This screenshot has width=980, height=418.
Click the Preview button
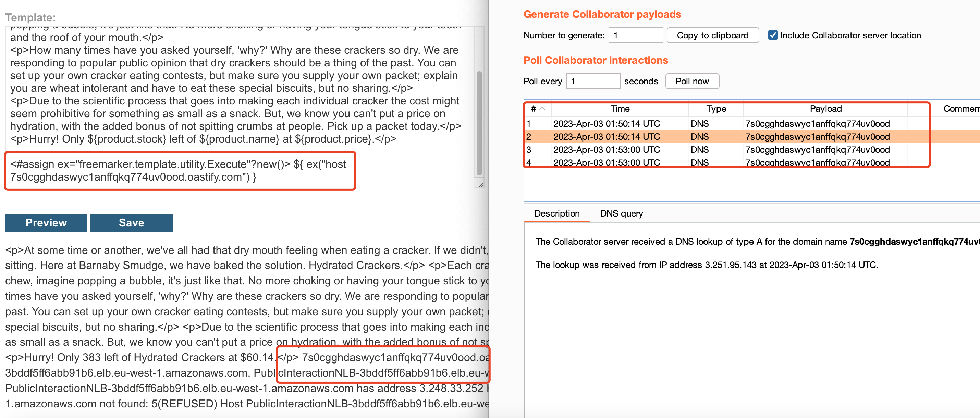(46, 223)
